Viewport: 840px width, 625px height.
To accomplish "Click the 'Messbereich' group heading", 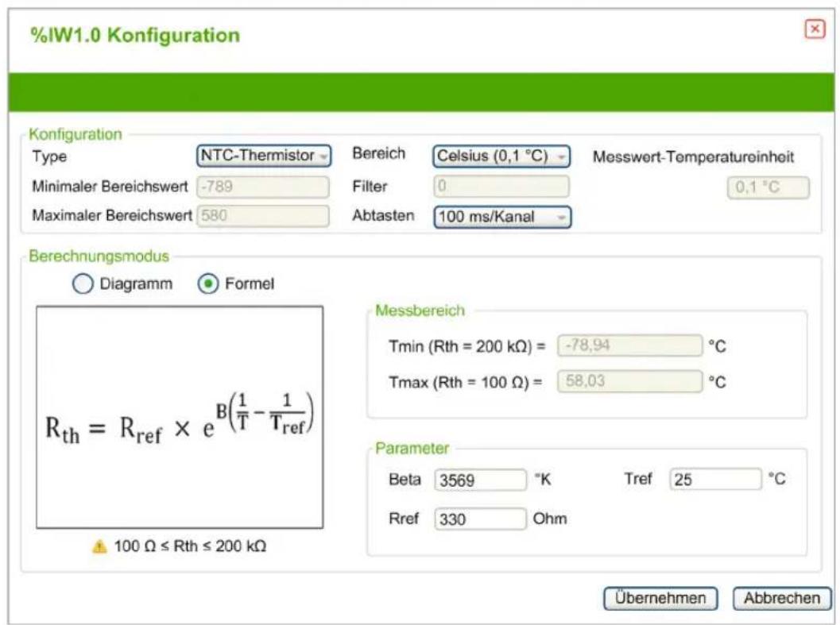I will 420,311.
